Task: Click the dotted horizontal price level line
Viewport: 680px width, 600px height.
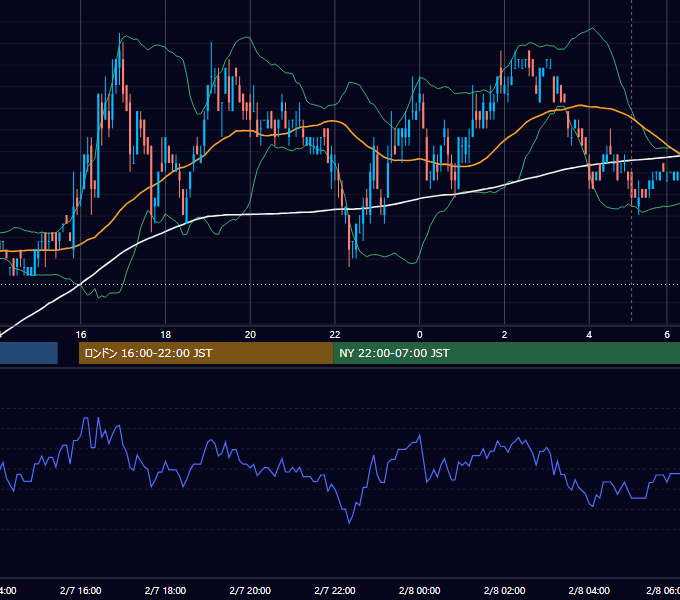Action: (340, 285)
